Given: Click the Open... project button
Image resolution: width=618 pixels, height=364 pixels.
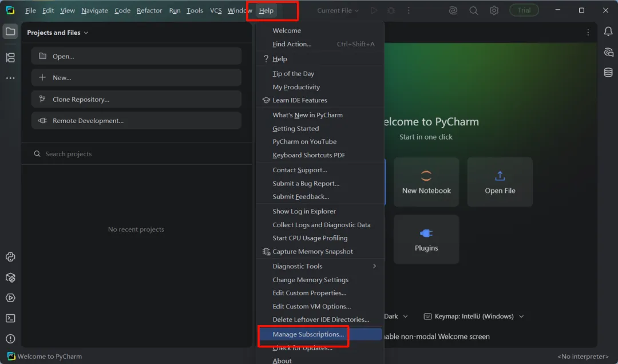Looking at the screenshot, I should (136, 56).
